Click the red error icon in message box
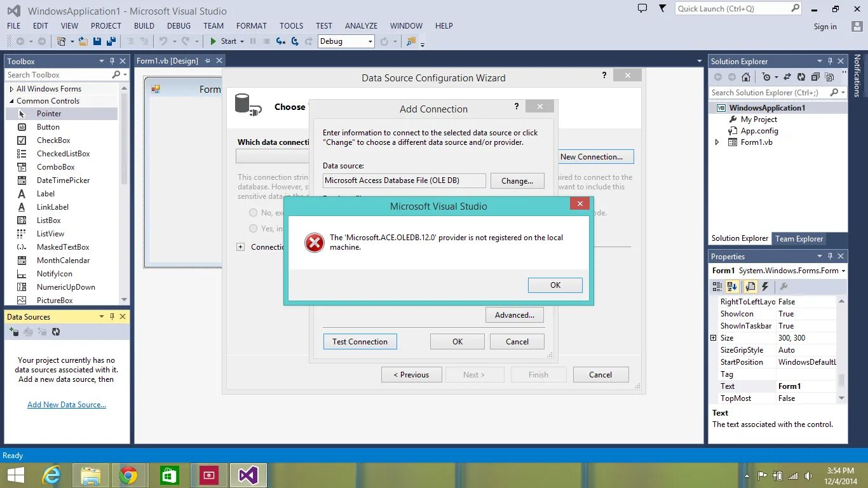 [314, 243]
